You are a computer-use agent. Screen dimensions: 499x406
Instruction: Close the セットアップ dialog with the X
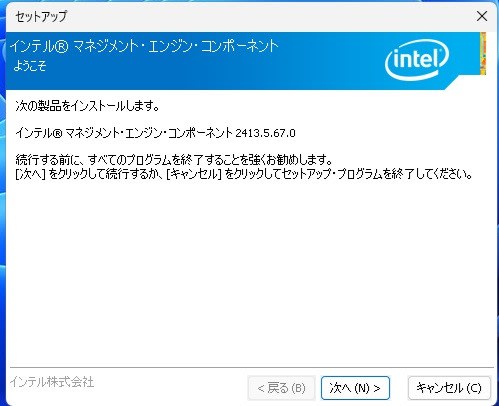click(482, 16)
